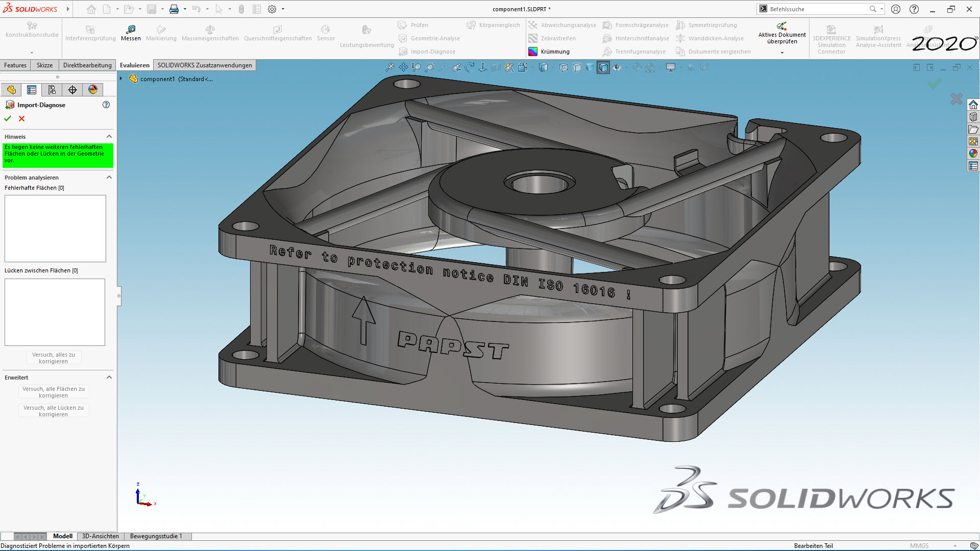
Task: Open Design Library icon in task pane
Action: (x=973, y=117)
